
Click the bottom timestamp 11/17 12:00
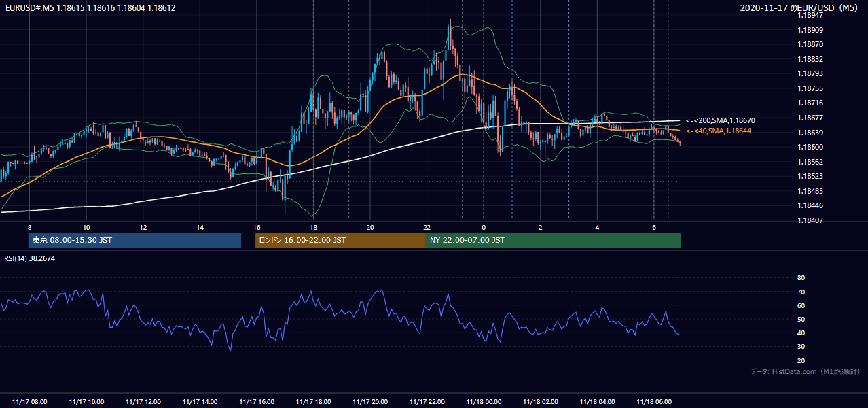(x=143, y=402)
